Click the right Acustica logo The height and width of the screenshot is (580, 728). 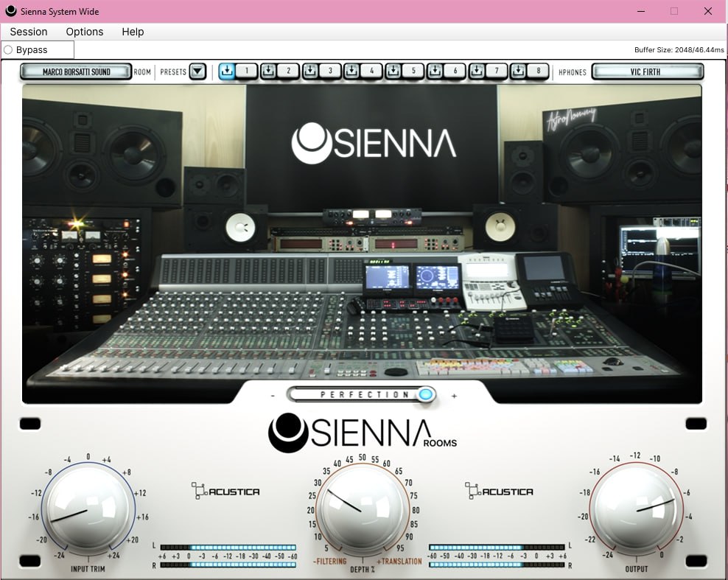point(499,491)
